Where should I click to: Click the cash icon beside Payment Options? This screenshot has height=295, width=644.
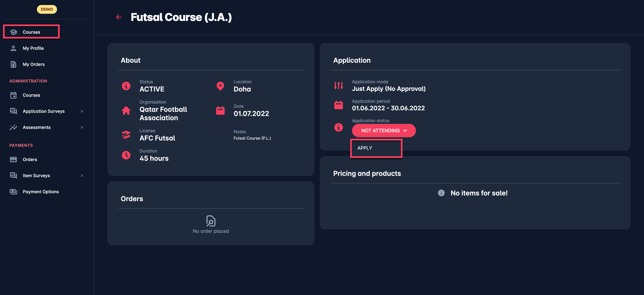point(13,192)
